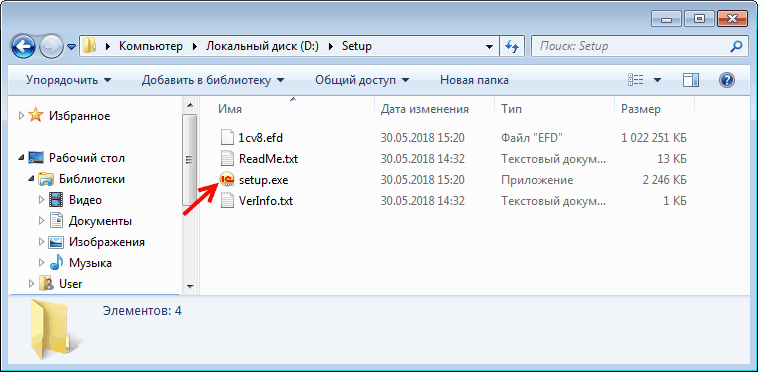758x372 pixels.
Task: Click the VerInfo.txt file name
Action: (x=265, y=200)
